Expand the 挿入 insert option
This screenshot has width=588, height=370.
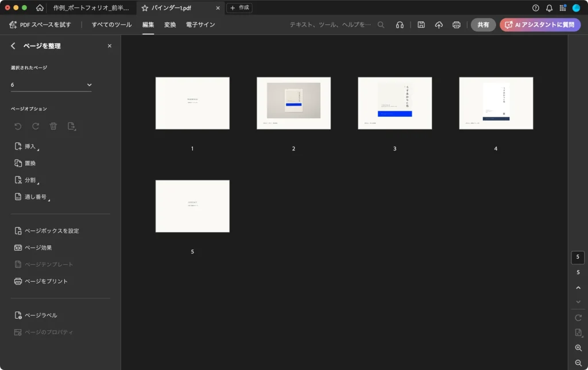coord(26,147)
